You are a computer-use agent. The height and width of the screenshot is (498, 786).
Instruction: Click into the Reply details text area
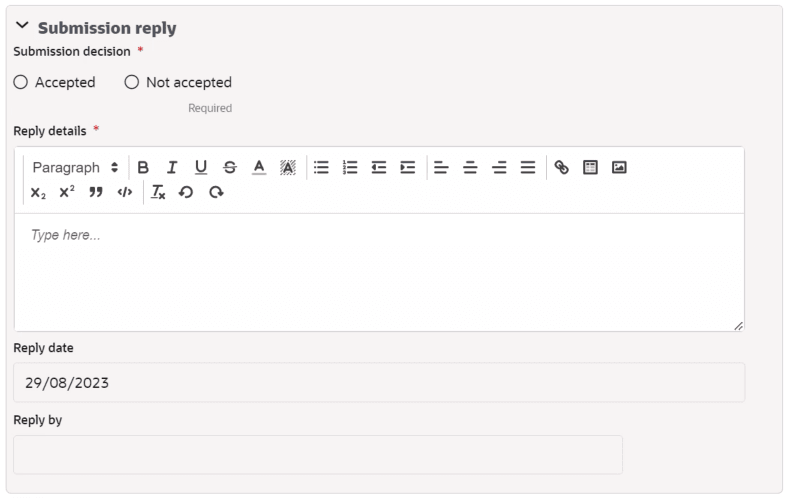(x=379, y=272)
